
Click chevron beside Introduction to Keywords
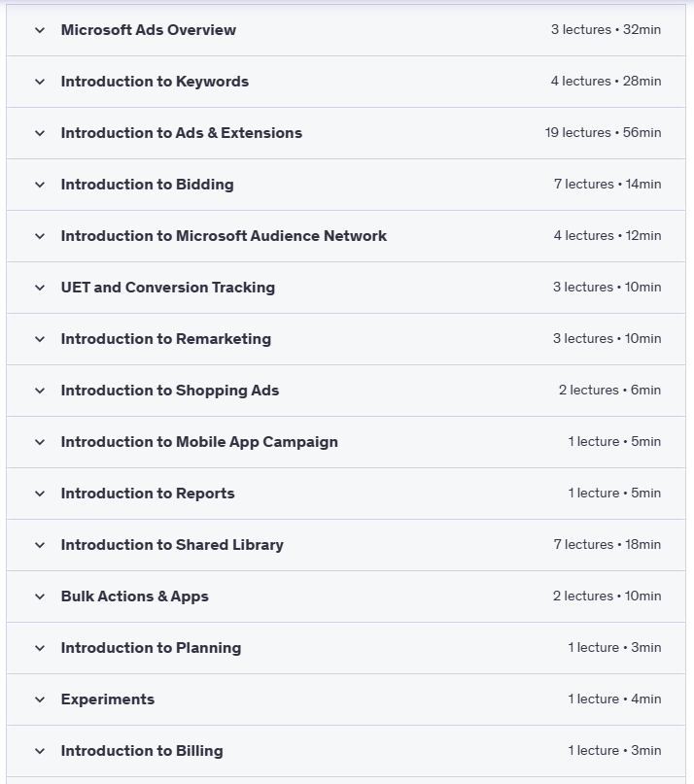click(40, 82)
